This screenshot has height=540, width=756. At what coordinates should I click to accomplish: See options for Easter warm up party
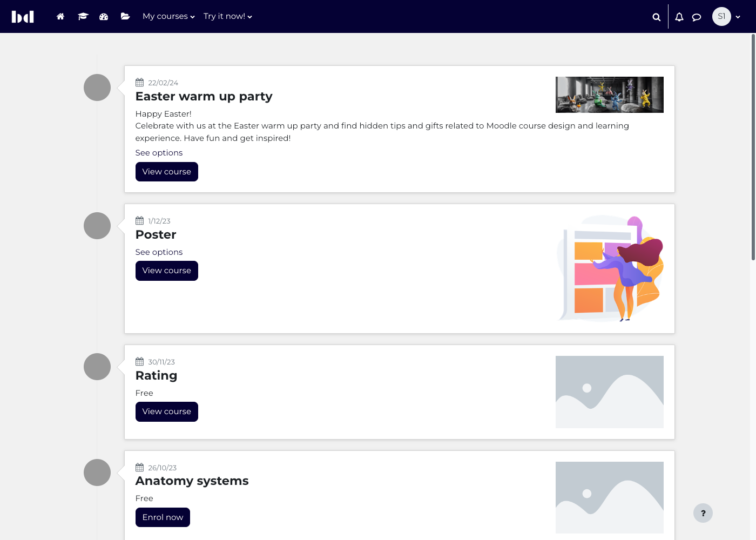tap(159, 153)
